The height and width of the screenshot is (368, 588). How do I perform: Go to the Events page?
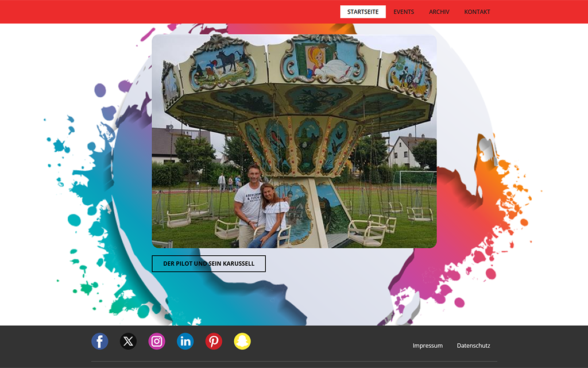tap(404, 12)
